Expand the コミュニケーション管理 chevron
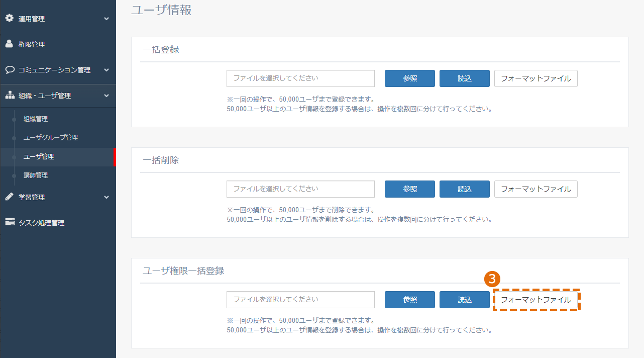Viewport: 644px width, 358px height. click(x=106, y=70)
